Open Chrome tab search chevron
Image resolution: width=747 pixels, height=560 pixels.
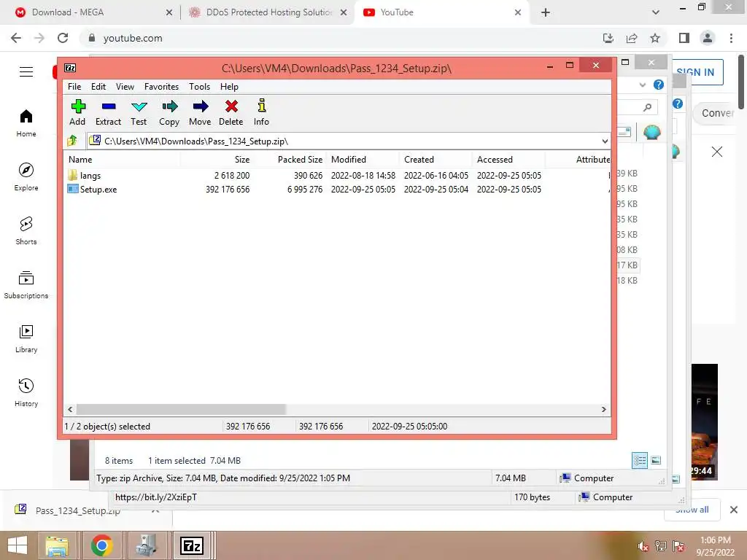tap(656, 12)
